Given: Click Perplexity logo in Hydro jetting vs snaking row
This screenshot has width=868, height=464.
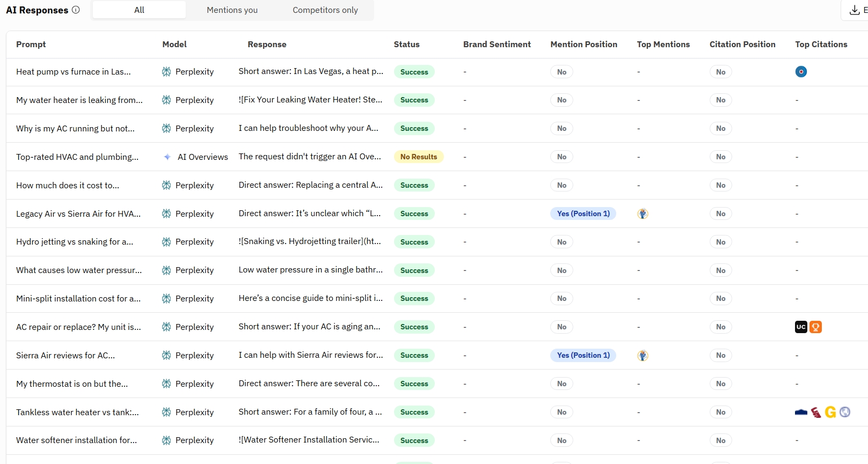Looking at the screenshot, I should tap(166, 242).
